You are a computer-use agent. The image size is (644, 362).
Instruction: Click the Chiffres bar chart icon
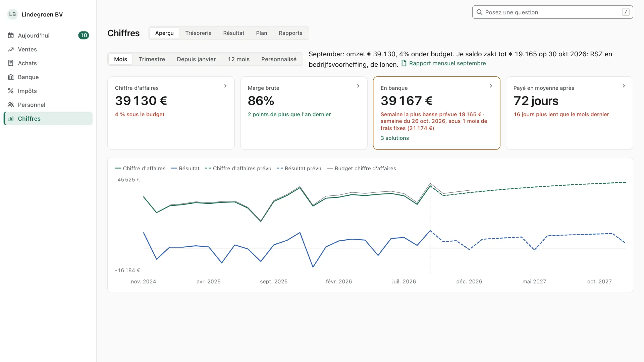11,119
